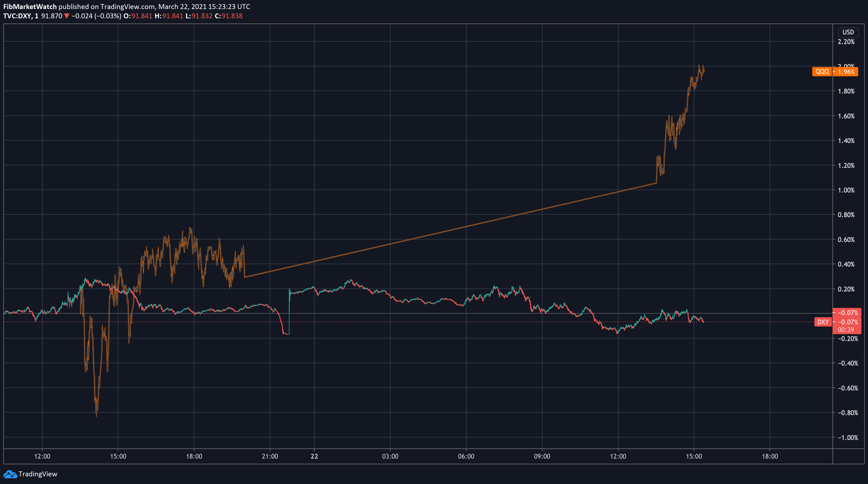Click the H:91.841 high value

coord(169,16)
